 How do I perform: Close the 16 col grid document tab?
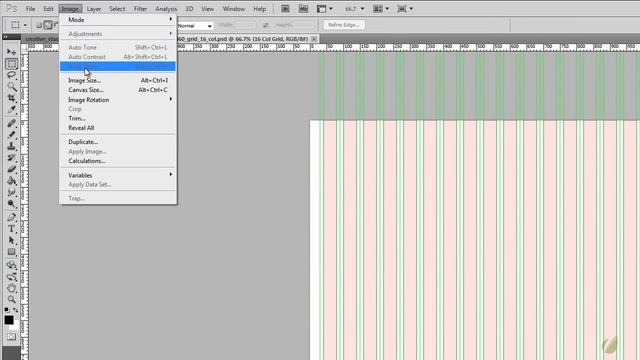pos(314,39)
